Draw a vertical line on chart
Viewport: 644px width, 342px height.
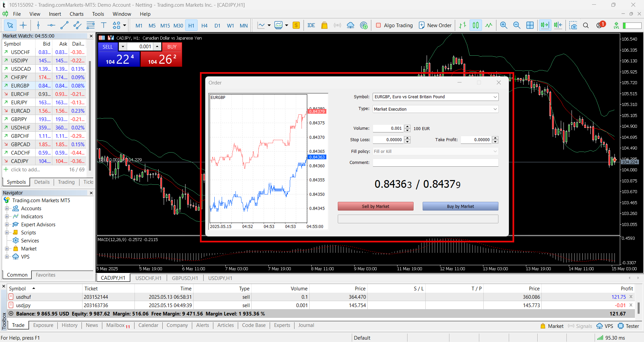coord(38,25)
